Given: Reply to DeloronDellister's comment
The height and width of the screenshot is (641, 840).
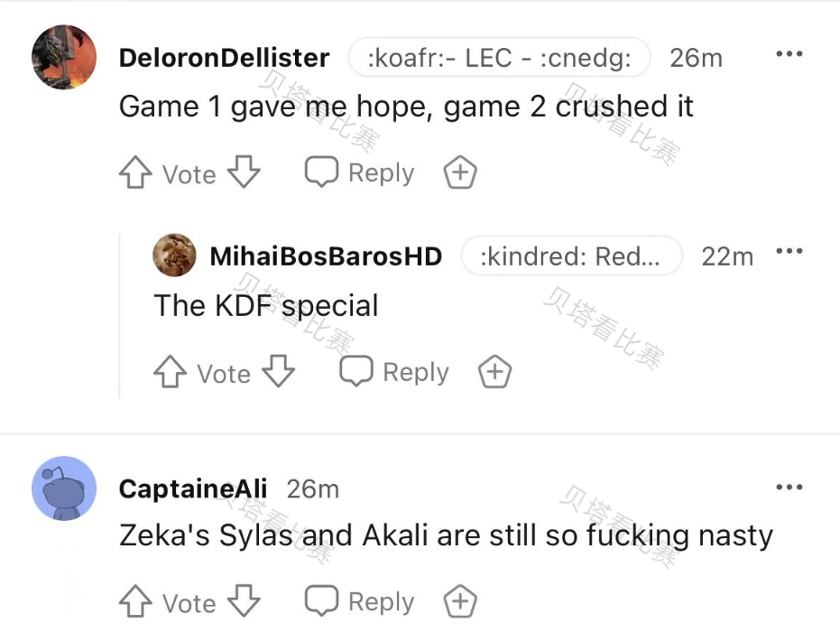Looking at the screenshot, I should point(359,173).
